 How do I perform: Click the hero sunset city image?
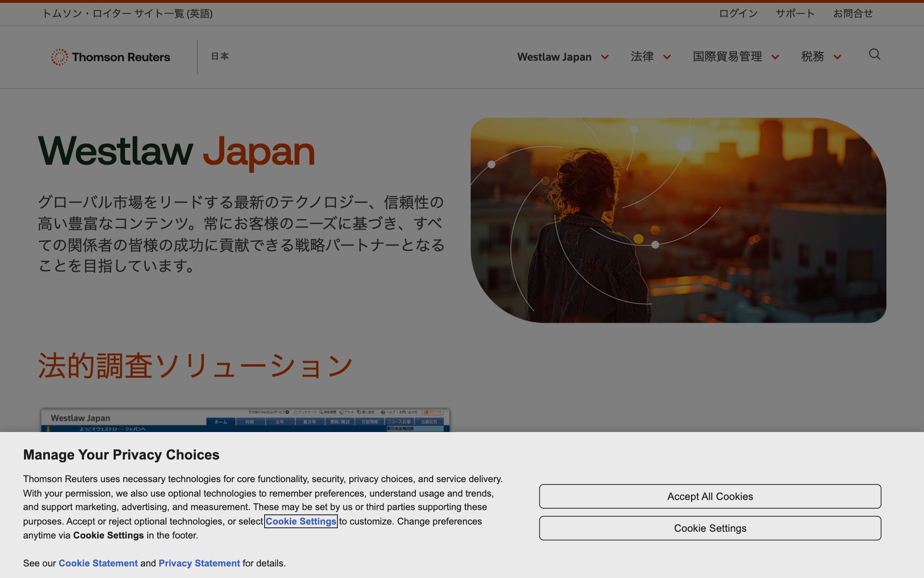coord(678,220)
